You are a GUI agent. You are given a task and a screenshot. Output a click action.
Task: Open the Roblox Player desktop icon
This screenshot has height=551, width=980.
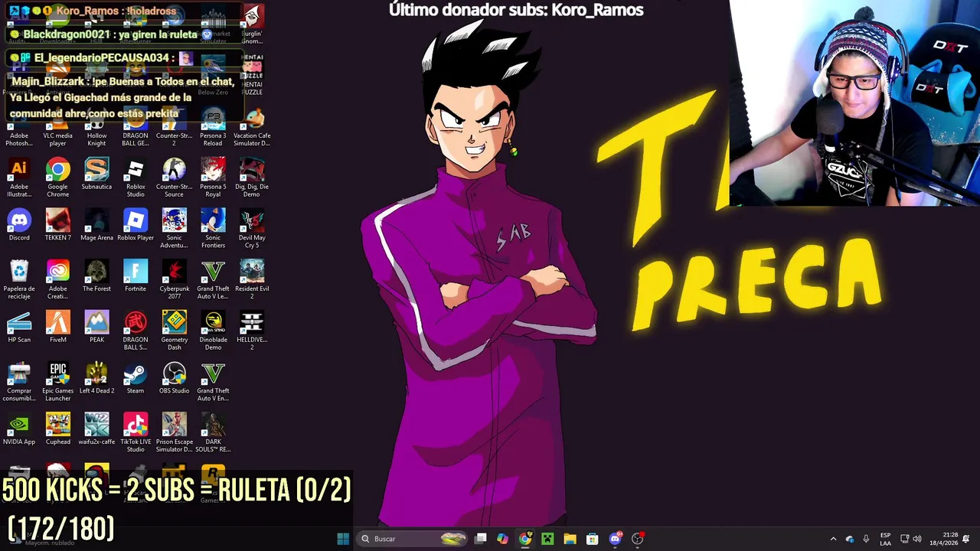coord(136,225)
